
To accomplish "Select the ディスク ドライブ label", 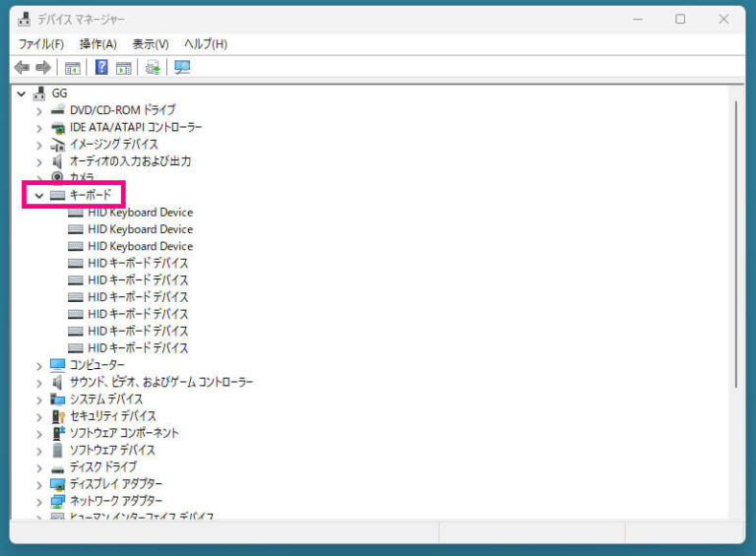I will (x=103, y=466).
